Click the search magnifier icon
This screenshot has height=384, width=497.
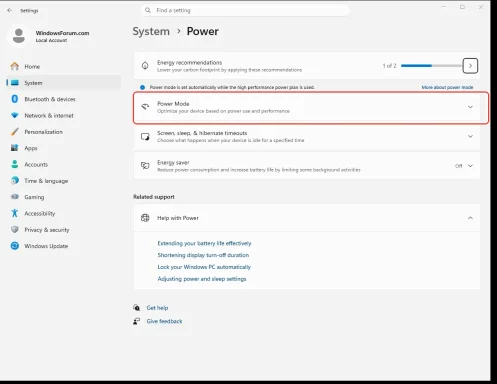point(148,10)
